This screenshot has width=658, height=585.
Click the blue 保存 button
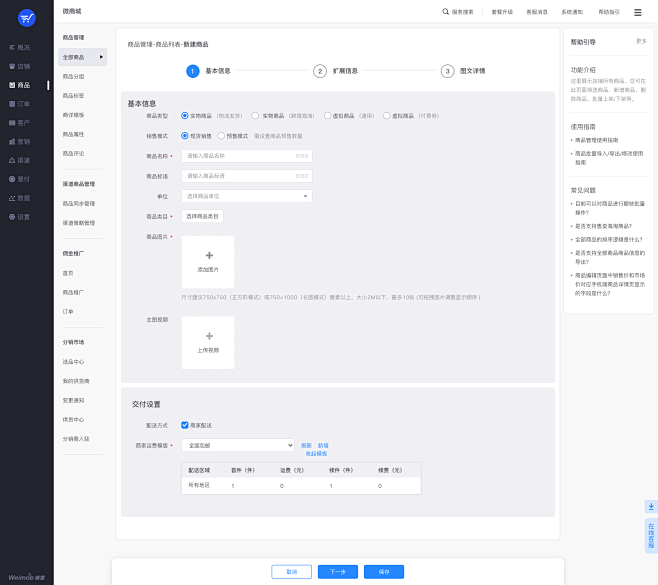point(383,572)
